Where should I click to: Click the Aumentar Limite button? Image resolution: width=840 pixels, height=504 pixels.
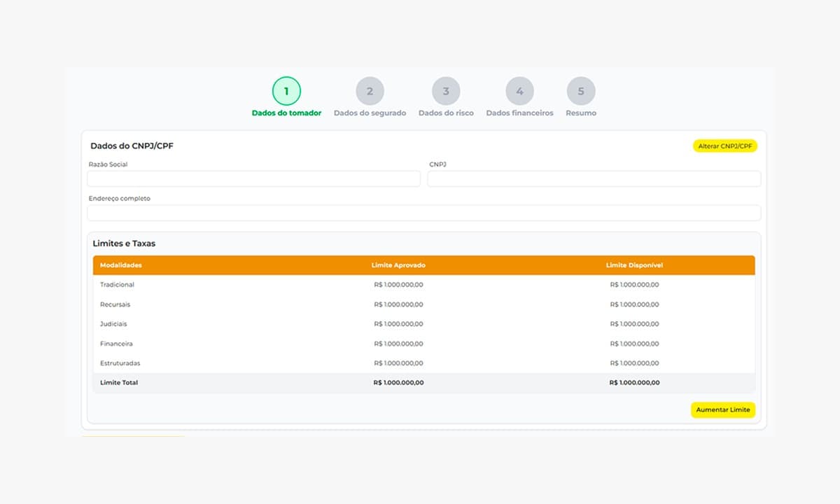[x=722, y=410]
